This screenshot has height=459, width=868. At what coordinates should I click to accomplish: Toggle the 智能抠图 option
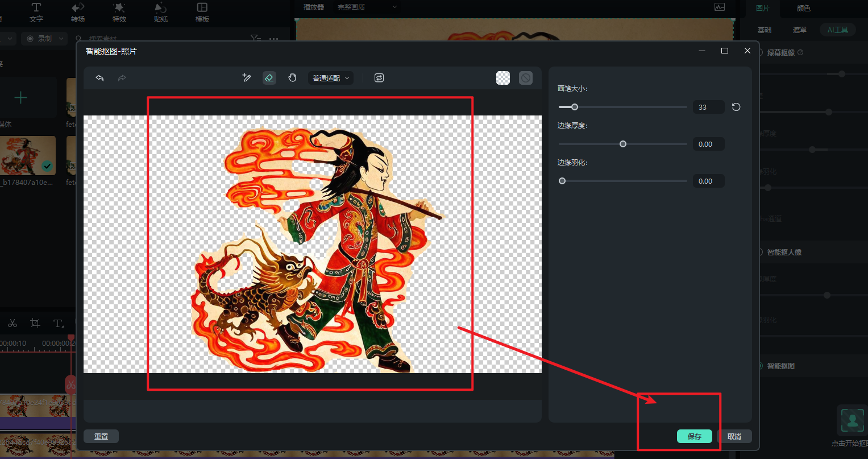tap(761, 366)
